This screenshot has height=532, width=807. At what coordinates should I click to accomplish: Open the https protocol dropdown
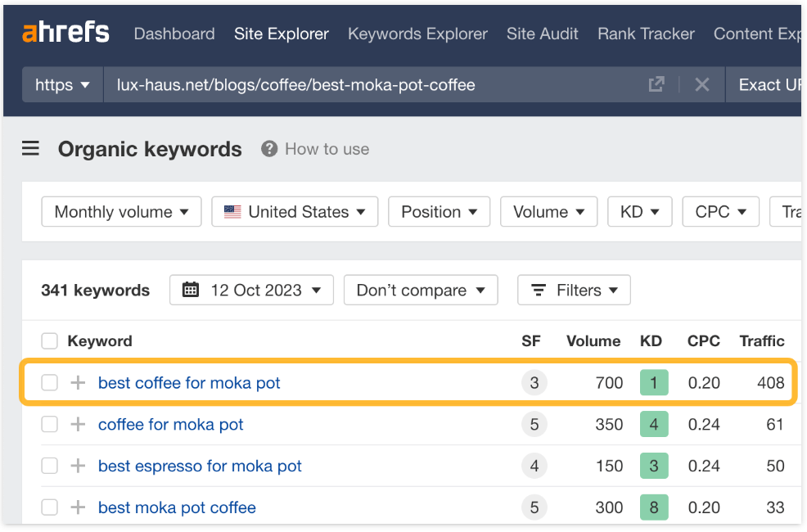pyautogui.click(x=62, y=84)
